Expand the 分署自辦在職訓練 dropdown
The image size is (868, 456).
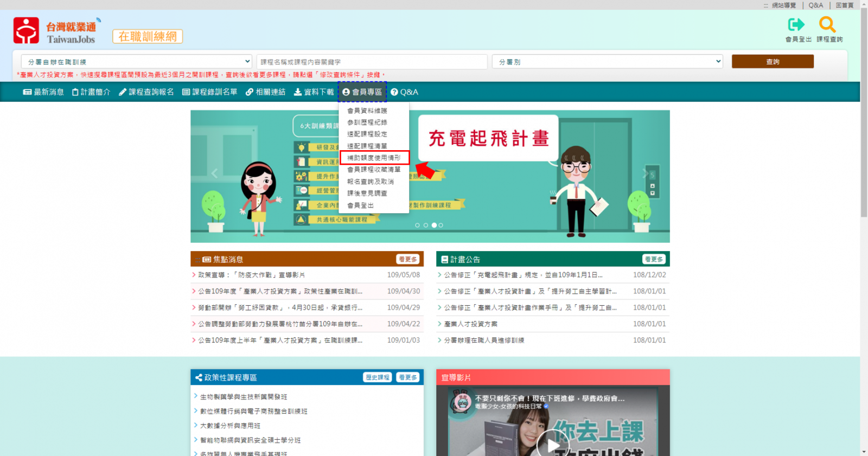[x=136, y=62]
